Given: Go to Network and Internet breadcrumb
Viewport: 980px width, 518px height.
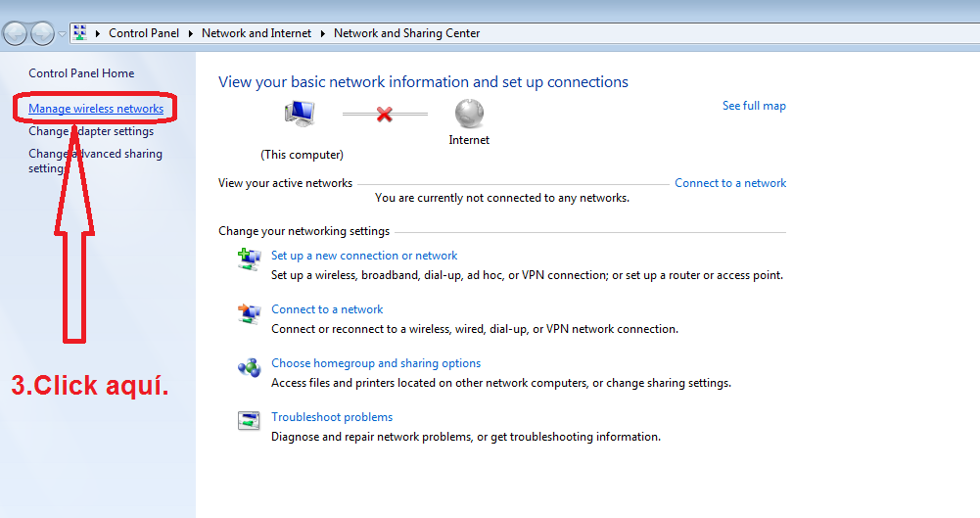Looking at the screenshot, I should pos(256,33).
